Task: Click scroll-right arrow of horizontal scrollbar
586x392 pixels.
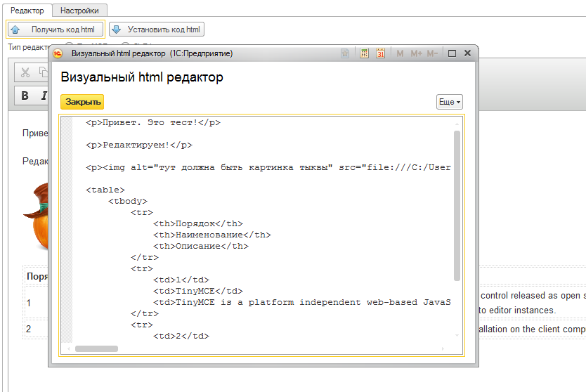Action: (443, 348)
